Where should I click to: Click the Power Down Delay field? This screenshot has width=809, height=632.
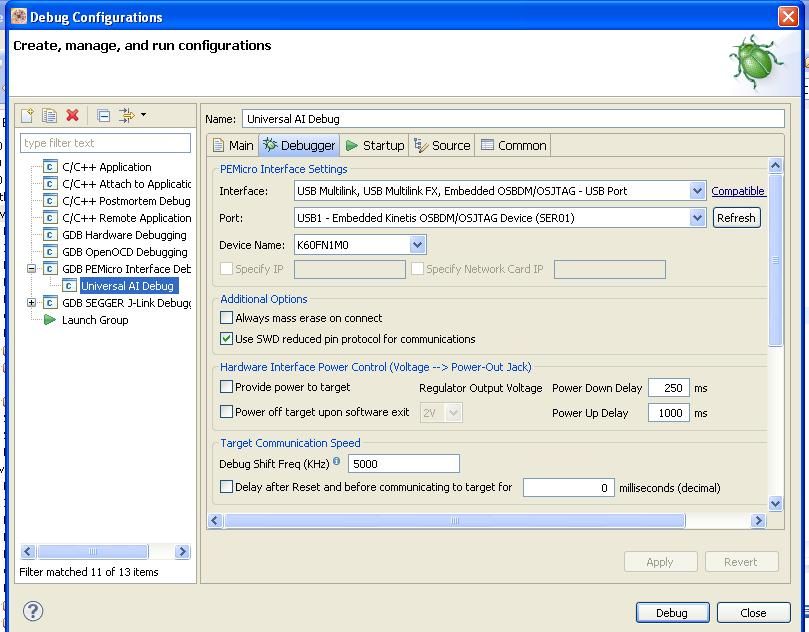click(x=669, y=387)
